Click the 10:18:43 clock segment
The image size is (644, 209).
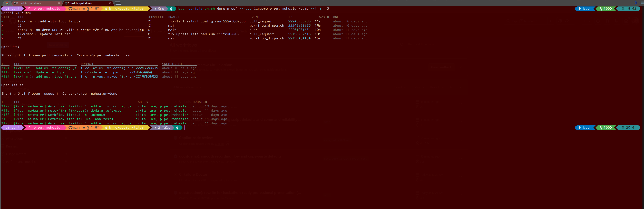[628, 8]
